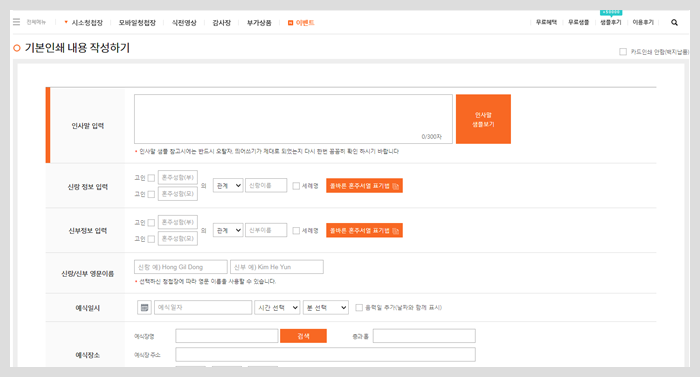
Task: Open the 관계 dropdown for 신부
Action: (x=228, y=230)
